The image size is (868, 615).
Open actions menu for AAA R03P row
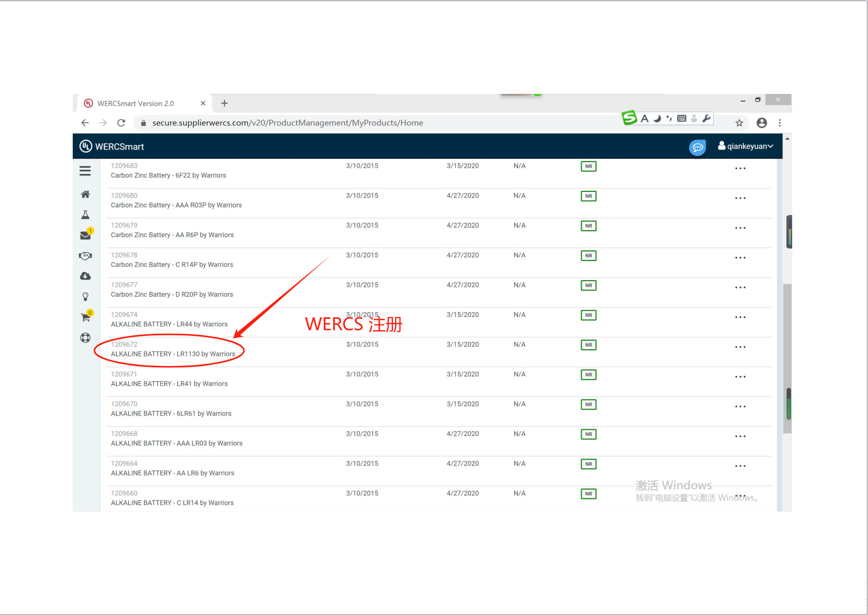(x=740, y=198)
